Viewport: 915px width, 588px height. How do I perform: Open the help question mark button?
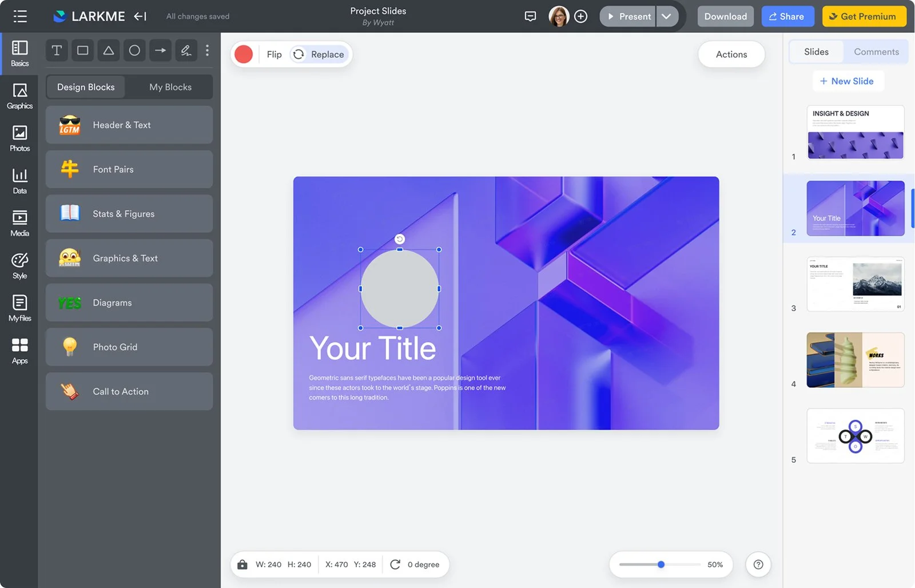(x=758, y=565)
